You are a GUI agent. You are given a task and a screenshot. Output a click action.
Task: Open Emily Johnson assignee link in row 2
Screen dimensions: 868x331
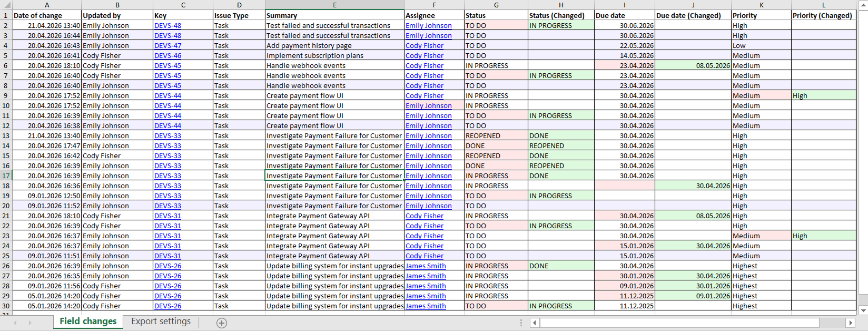tap(429, 25)
